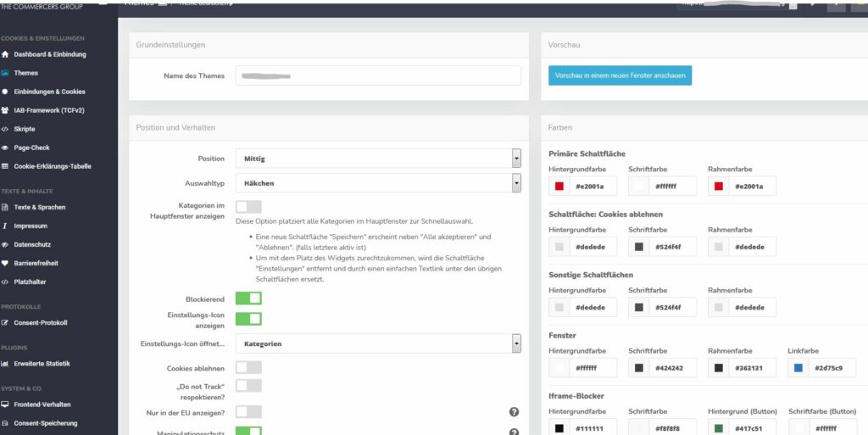
Task: Click the edit icon beside Consent-Protokoll
Action: [5, 323]
